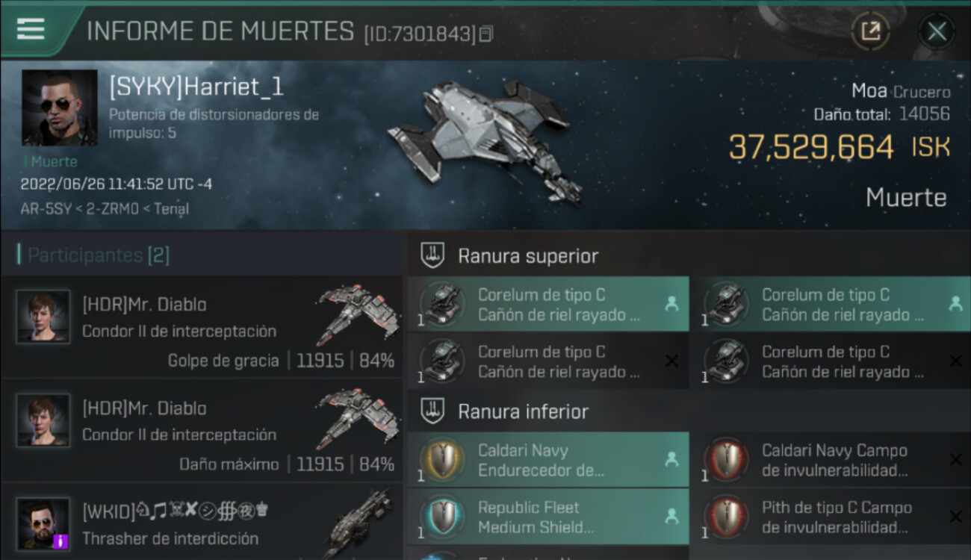Open the location AR-5SY < 2-ZRM0 < Tenal
The height and width of the screenshot is (560, 971).
(x=105, y=209)
